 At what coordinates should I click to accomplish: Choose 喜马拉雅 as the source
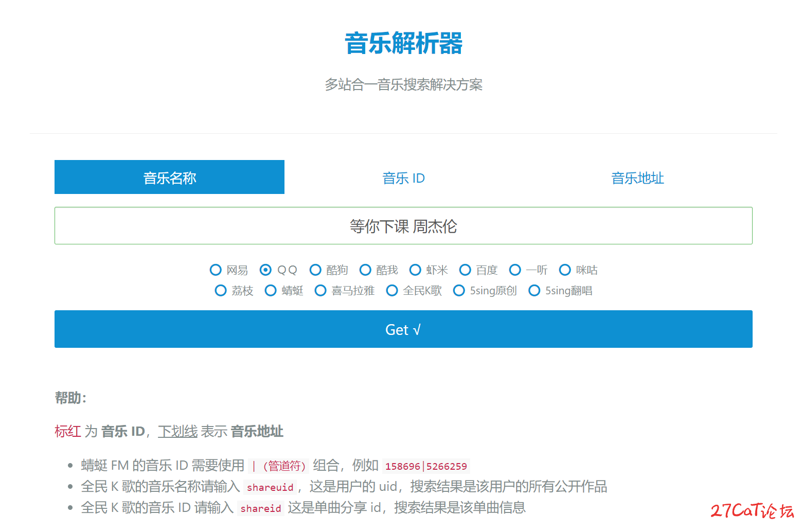click(x=320, y=290)
